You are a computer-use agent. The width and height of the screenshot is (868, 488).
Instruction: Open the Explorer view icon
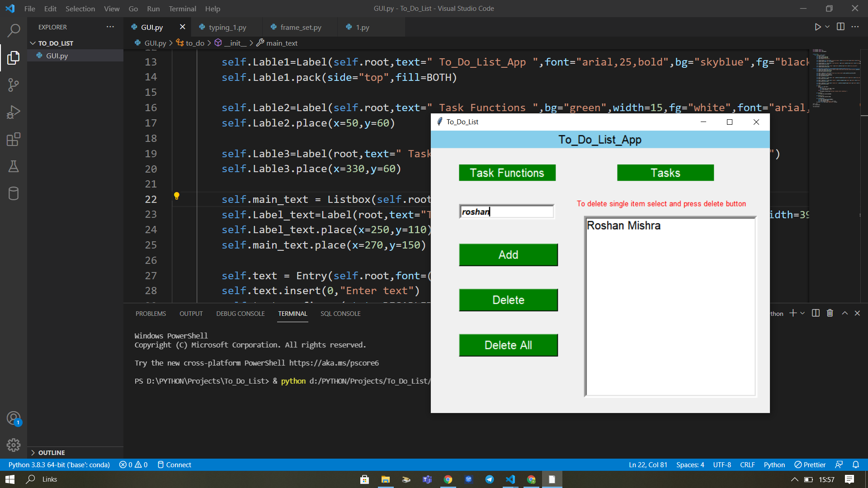(14, 57)
